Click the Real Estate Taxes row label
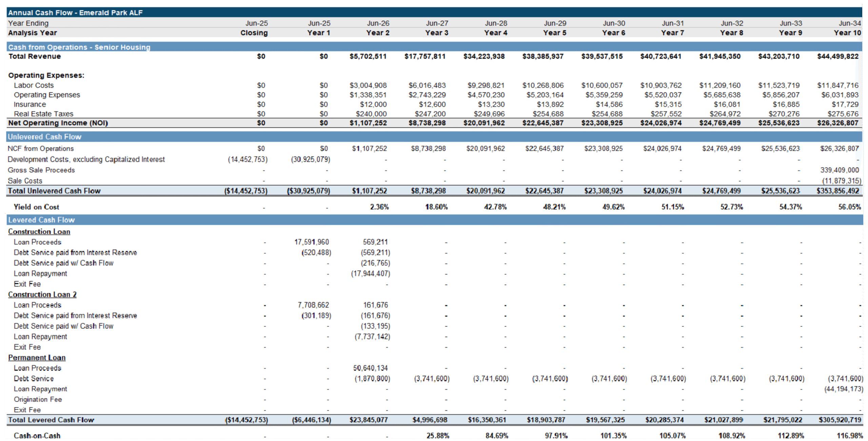 (43, 114)
